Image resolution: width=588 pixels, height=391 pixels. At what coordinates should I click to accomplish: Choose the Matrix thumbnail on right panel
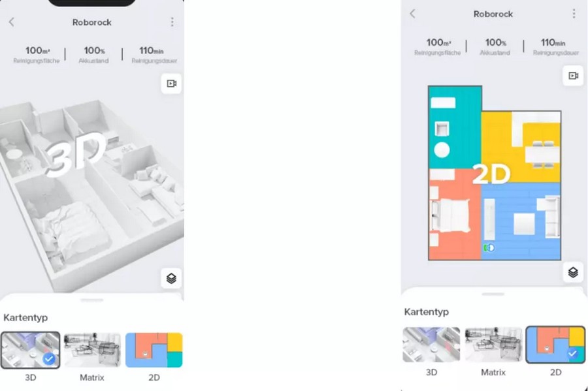point(493,345)
